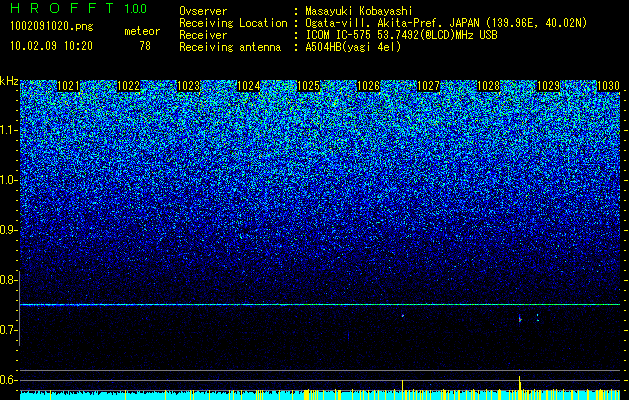
Task: Click the Receiving Location label
Action: (233, 23)
